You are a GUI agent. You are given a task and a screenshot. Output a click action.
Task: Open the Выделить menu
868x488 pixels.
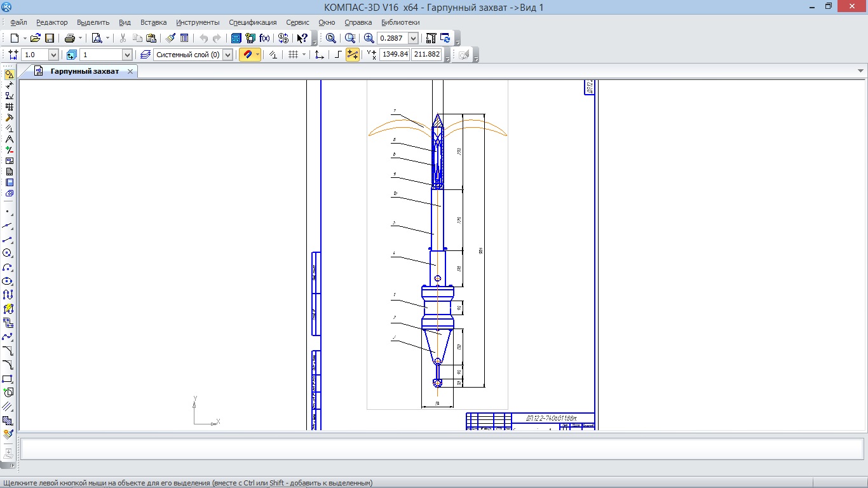tap(93, 22)
